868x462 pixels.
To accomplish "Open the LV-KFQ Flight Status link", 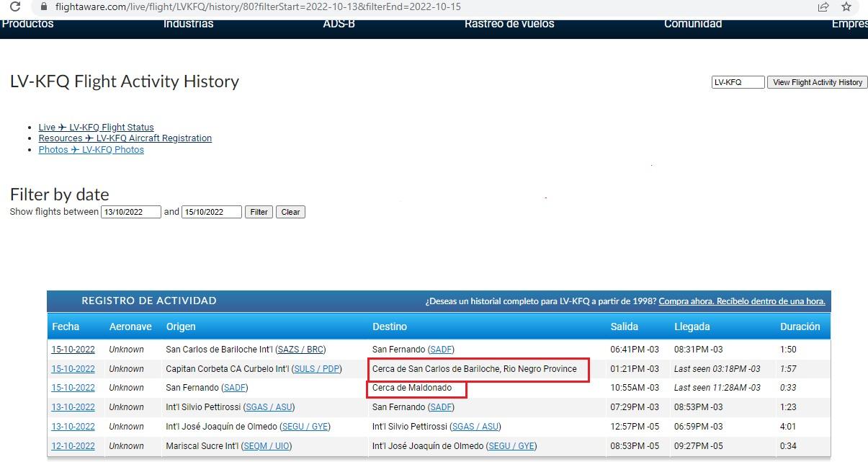I will pos(96,127).
